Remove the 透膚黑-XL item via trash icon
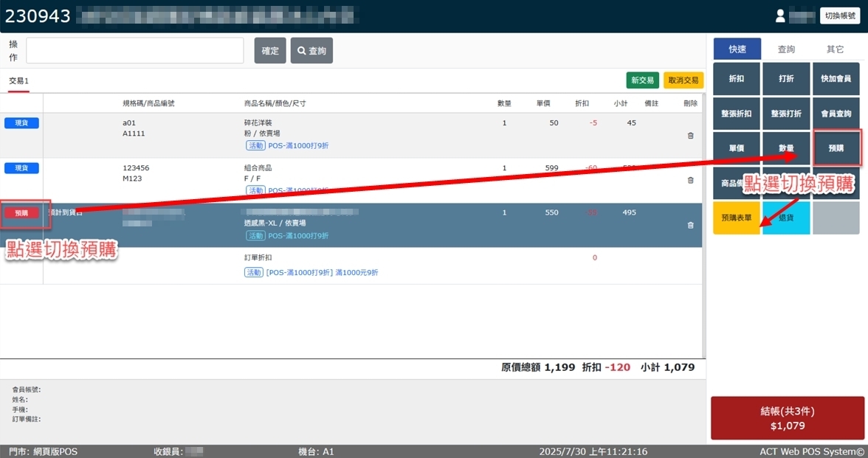This screenshot has width=868, height=458. (x=690, y=225)
